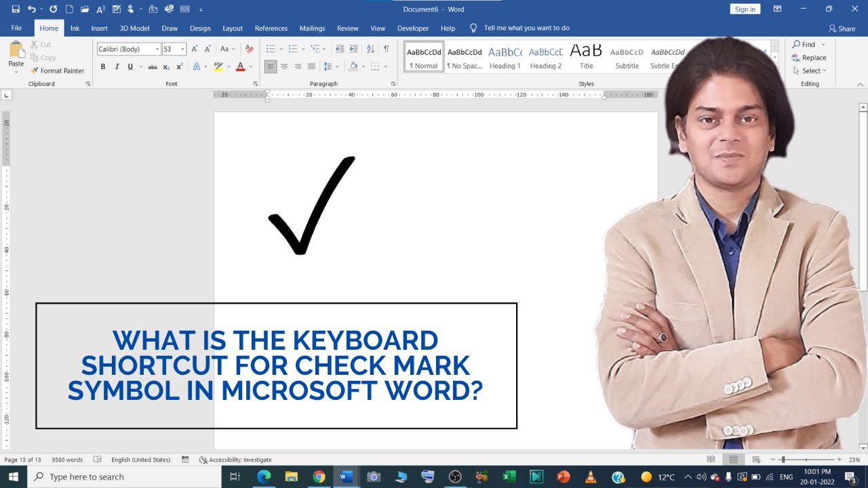Switch to Print Layout view in status bar
Screen dimensions: 868x488
(733, 460)
